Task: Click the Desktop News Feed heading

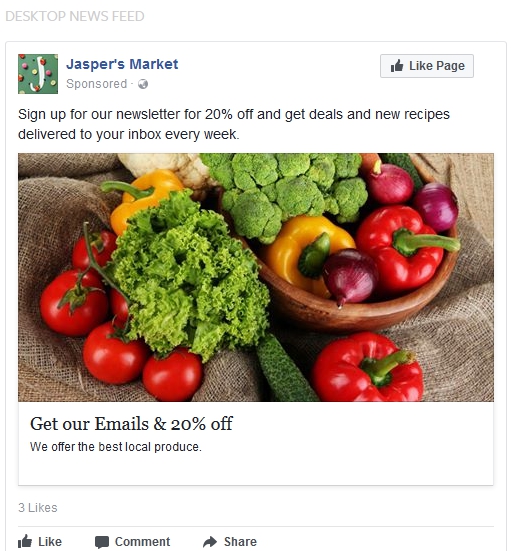Action: [x=75, y=16]
